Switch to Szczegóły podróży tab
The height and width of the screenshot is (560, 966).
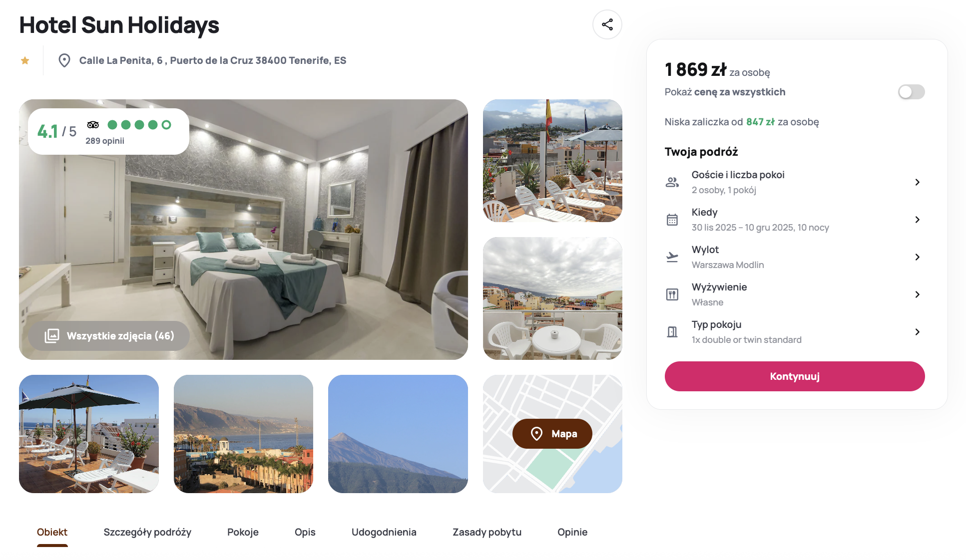click(147, 532)
